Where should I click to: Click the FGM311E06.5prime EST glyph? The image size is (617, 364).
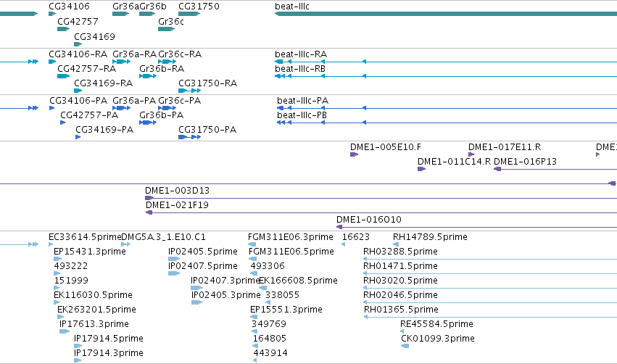click(x=252, y=259)
